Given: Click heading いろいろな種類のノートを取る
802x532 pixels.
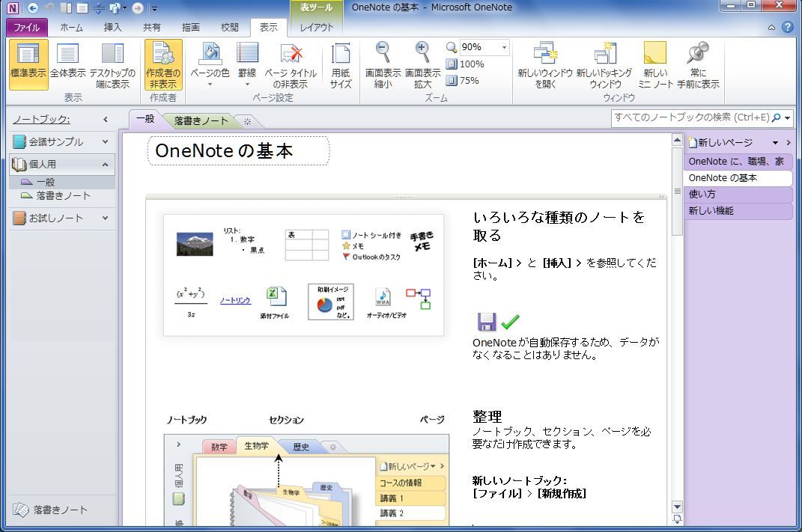Looking at the screenshot, I should 559,227.
